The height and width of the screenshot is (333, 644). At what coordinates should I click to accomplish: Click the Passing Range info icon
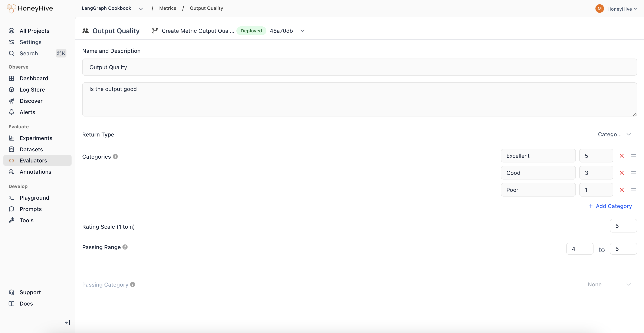[x=125, y=247]
